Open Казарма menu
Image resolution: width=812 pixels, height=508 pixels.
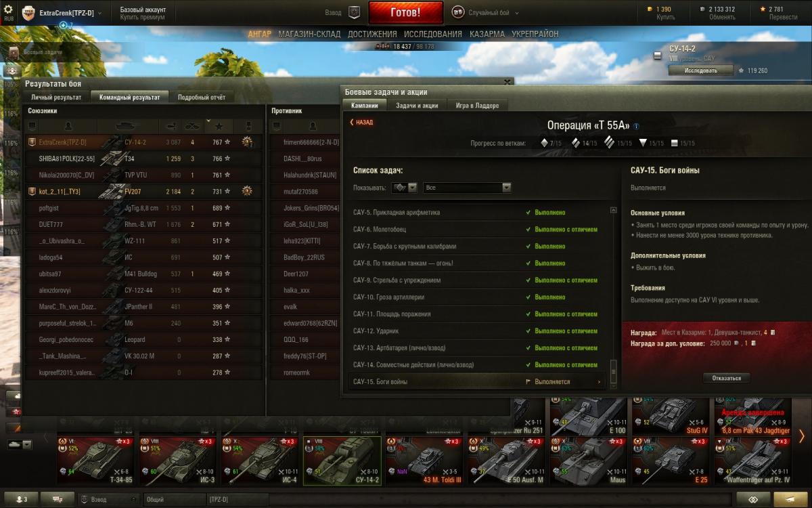pyautogui.click(x=487, y=34)
